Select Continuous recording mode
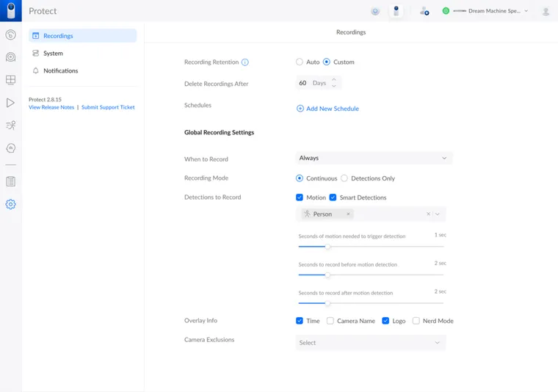 pos(300,178)
